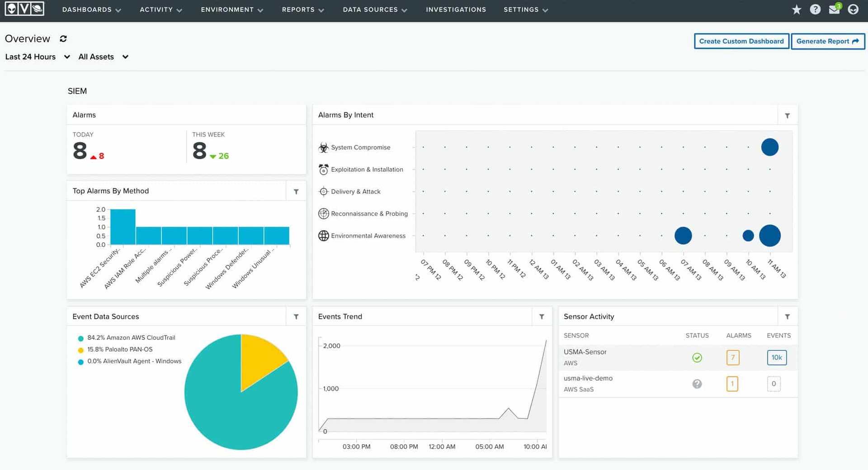The width and height of the screenshot is (868, 470).
Task: Open the 10k events for USMA-Sensor
Action: (x=777, y=357)
